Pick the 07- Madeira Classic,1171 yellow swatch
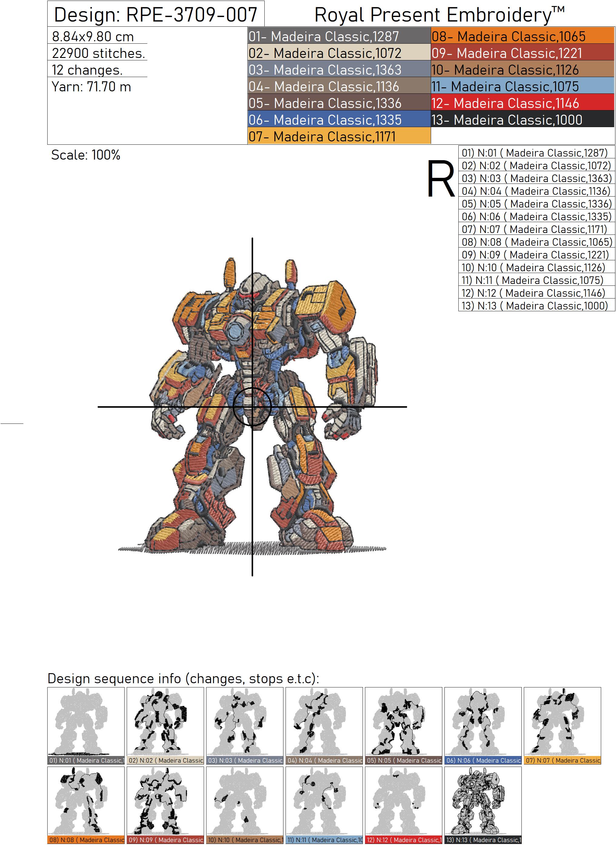This screenshot has height=847, width=616. 339,136
